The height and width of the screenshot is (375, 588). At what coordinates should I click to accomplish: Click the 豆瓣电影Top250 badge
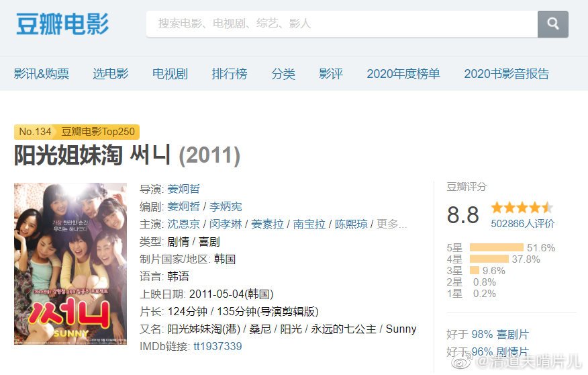pos(98,132)
